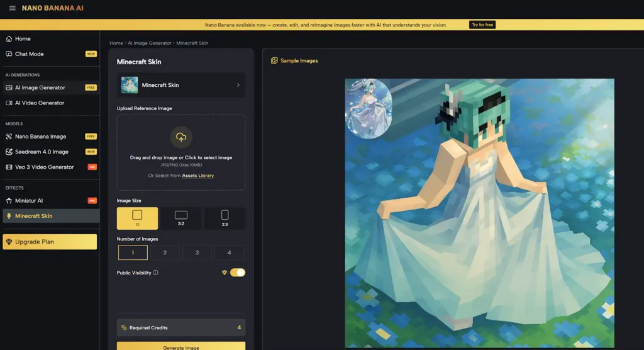Click the FREE badge on Nano Banana Image

tap(91, 137)
